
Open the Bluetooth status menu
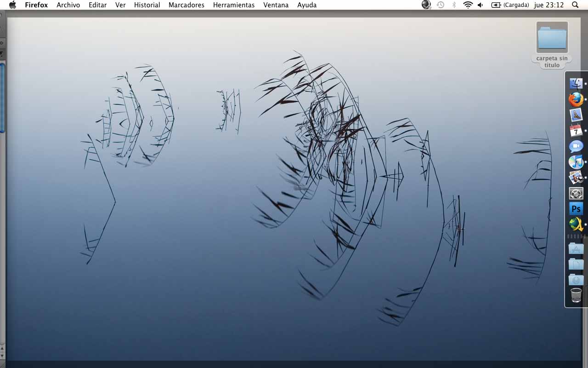click(454, 5)
